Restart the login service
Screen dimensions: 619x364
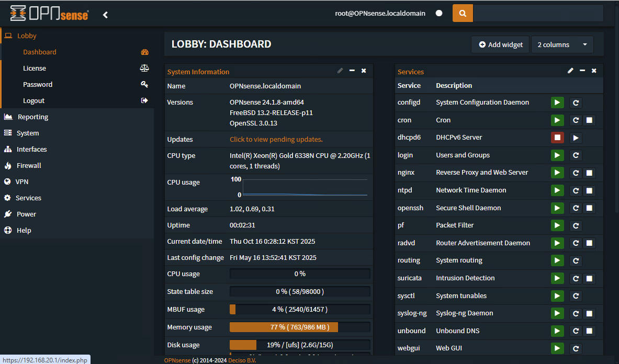(576, 155)
